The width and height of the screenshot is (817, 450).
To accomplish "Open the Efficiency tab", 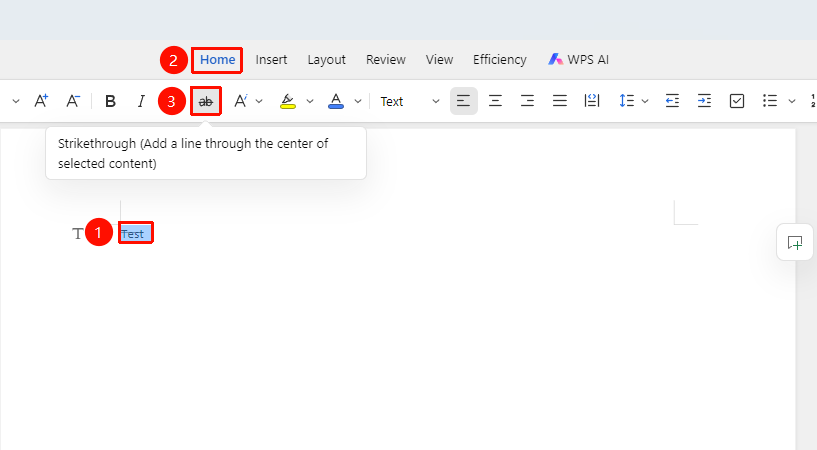I will pyautogui.click(x=500, y=60).
